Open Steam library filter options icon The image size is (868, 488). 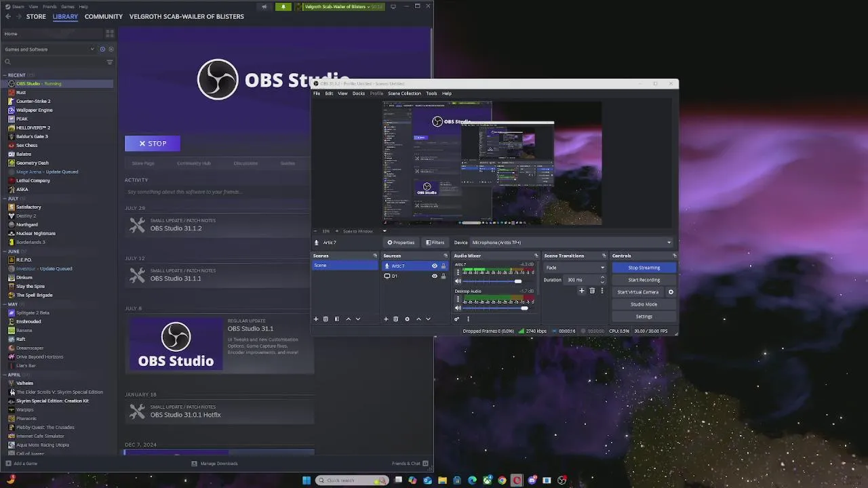coord(109,62)
